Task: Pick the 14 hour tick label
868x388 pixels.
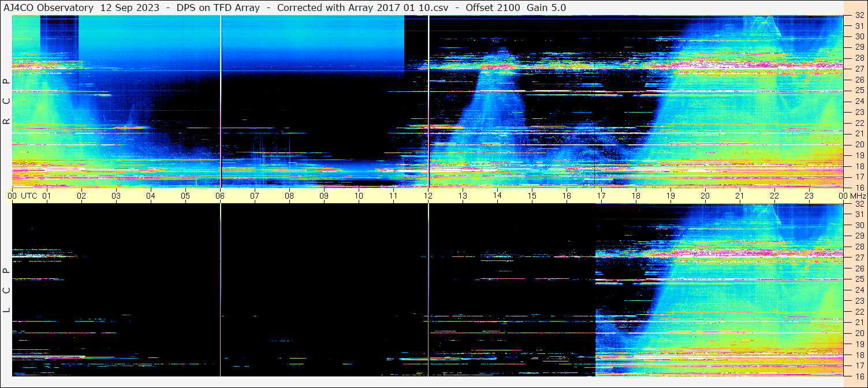Action: pyautogui.click(x=497, y=196)
